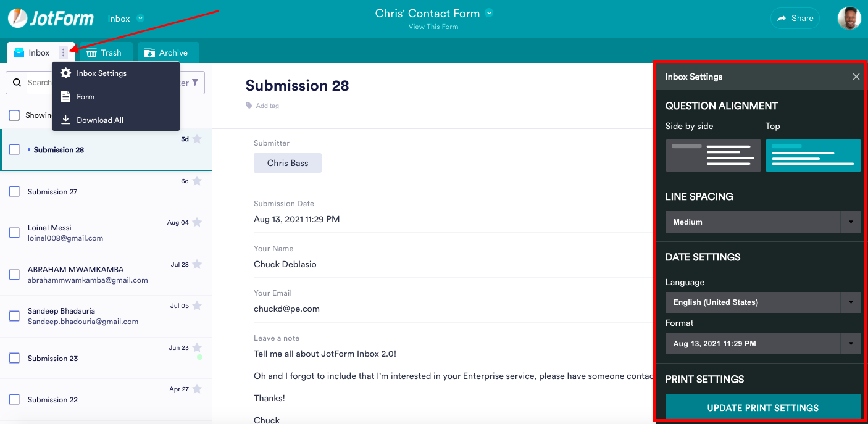Toggle the select-all submissions checkbox

(x=14, y=115)
